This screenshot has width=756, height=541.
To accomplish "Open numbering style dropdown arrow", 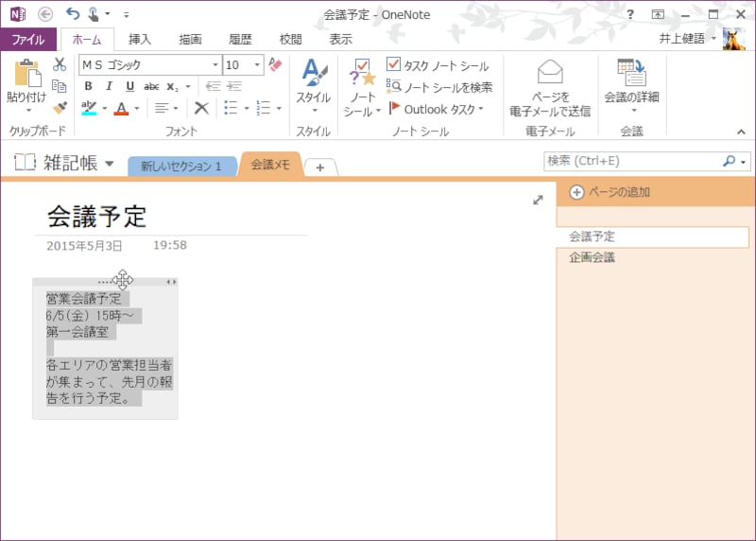I will pyautogui.click(x=279, y=109).
